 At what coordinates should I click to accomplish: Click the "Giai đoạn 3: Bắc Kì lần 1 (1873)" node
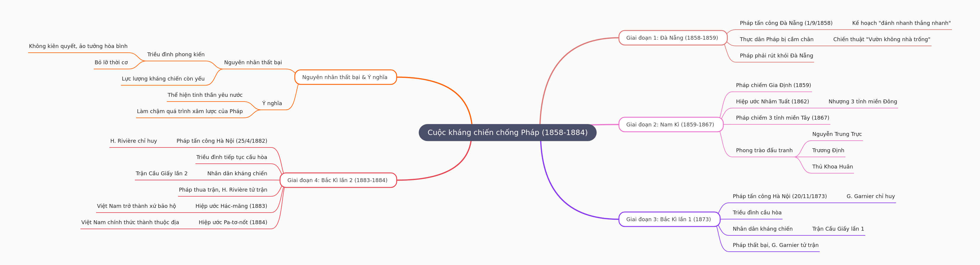pyautogui.click(x=668, y=219)
